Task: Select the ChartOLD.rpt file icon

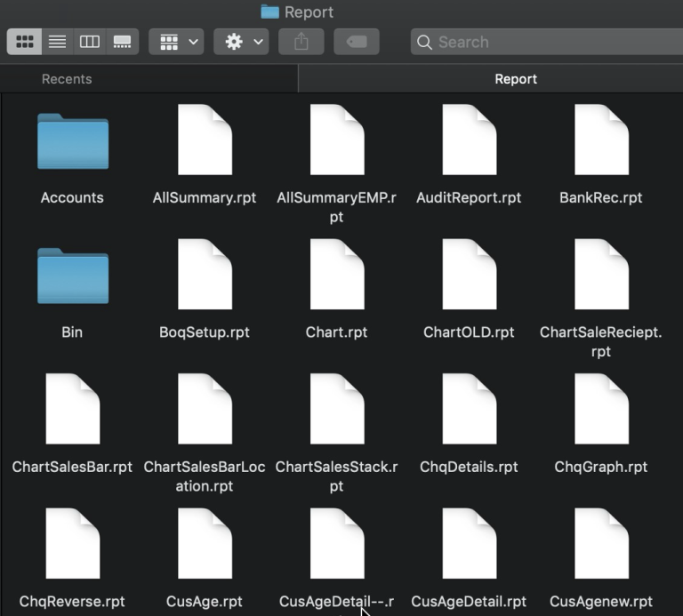Action: [x=470, y=274]
